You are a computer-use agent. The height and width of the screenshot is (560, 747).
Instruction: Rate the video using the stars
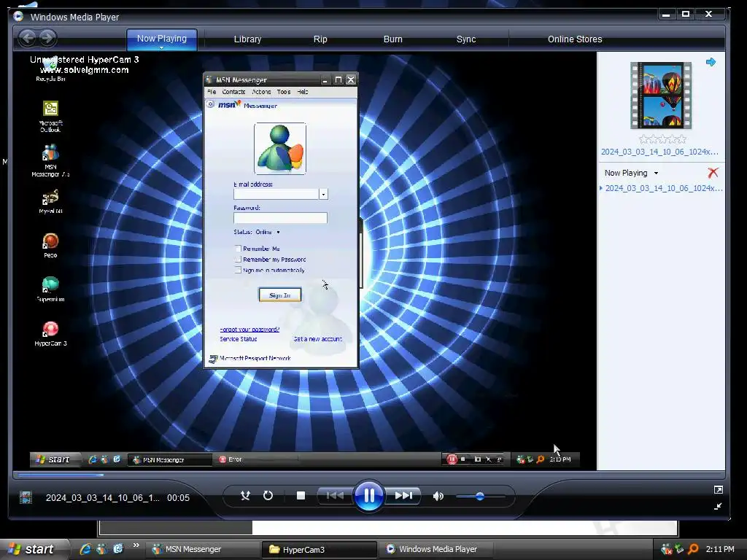662,139
